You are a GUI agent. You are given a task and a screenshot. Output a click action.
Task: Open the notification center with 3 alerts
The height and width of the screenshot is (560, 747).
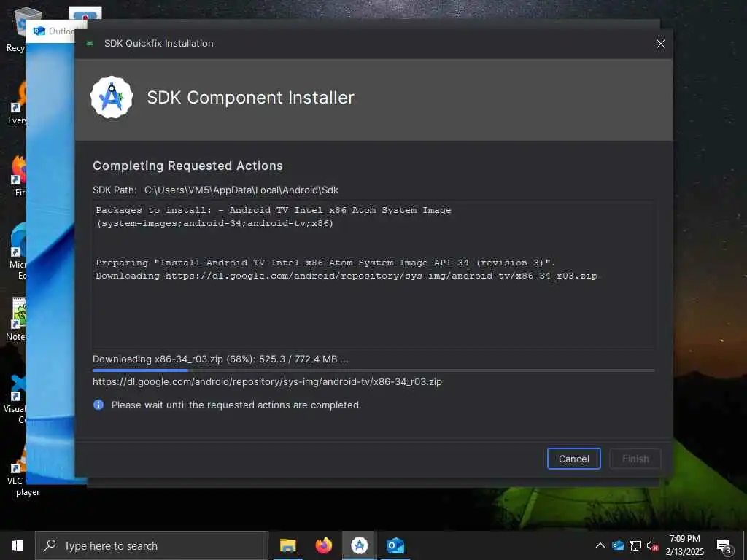[x=724, y=546]
